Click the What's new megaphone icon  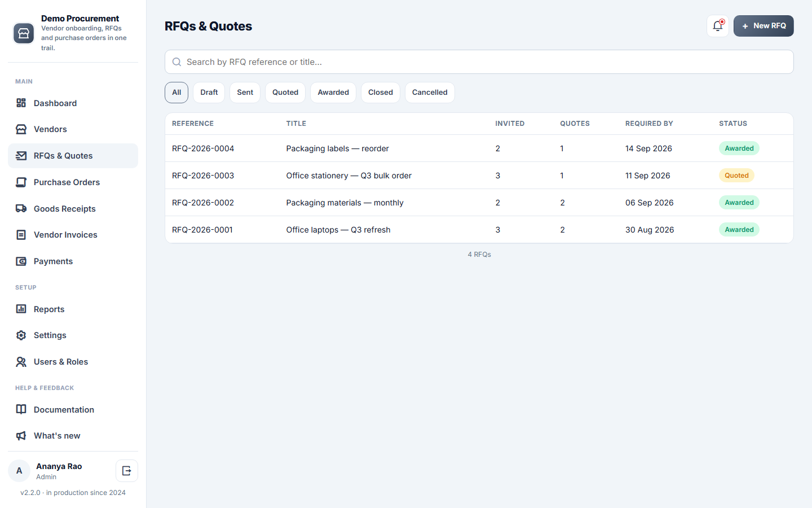[21, 436]
